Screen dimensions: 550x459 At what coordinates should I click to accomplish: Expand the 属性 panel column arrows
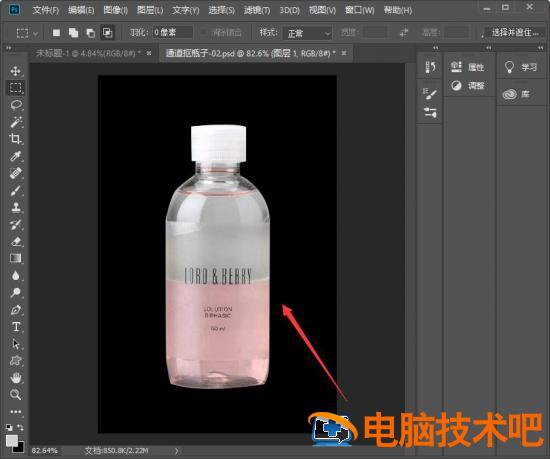click(x=489, y=48)
